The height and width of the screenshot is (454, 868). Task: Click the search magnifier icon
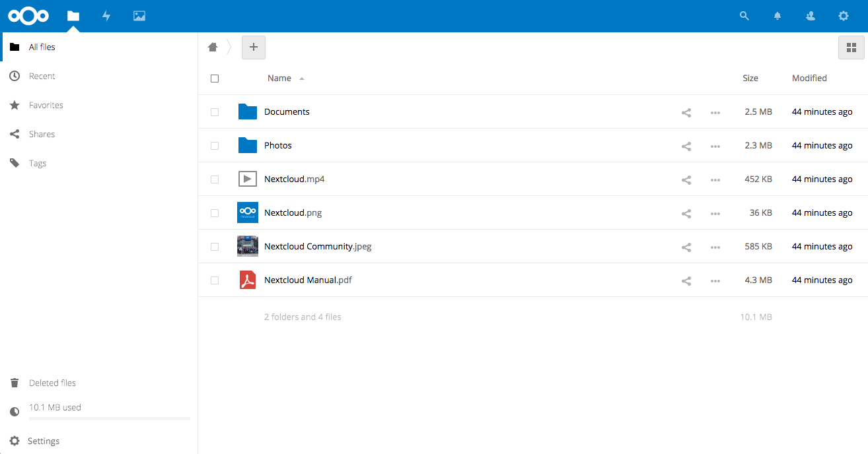[744, 16]
